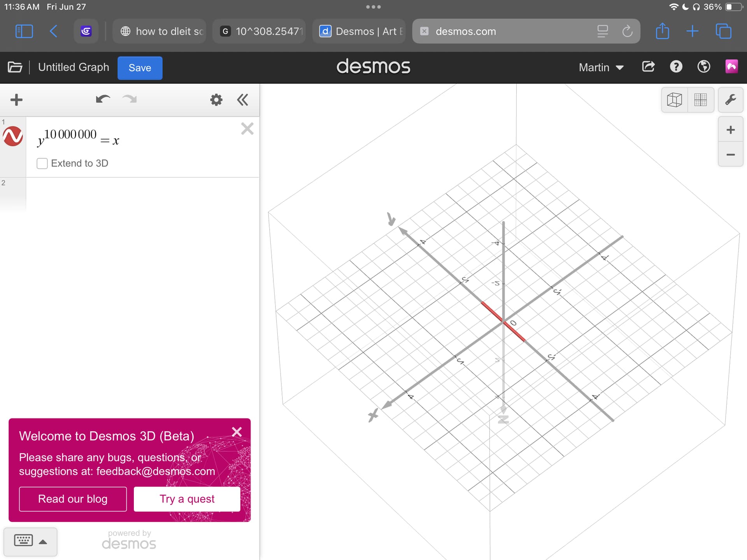747x560 pixels.
Task: Expand the Martin account dropdown
Action: tap(601, 67)
